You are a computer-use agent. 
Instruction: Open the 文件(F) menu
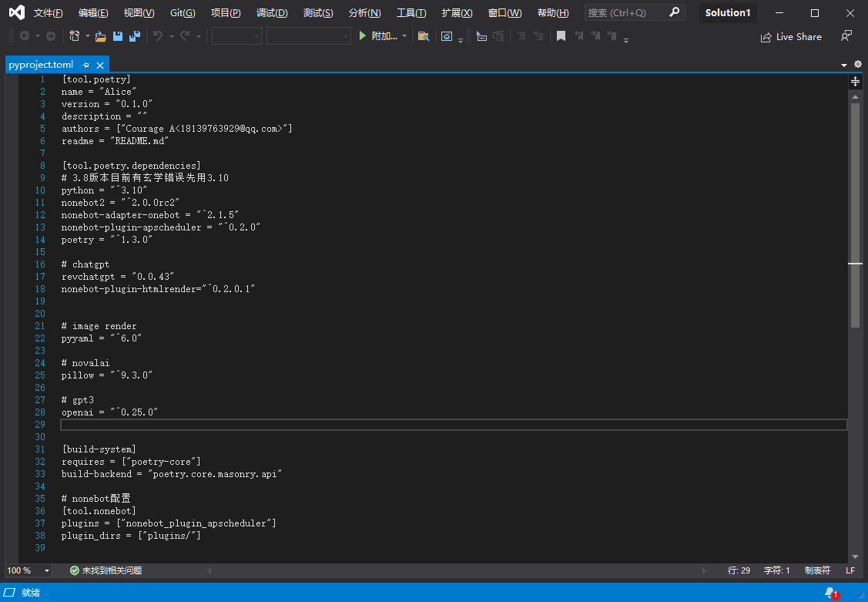point(48,13)
